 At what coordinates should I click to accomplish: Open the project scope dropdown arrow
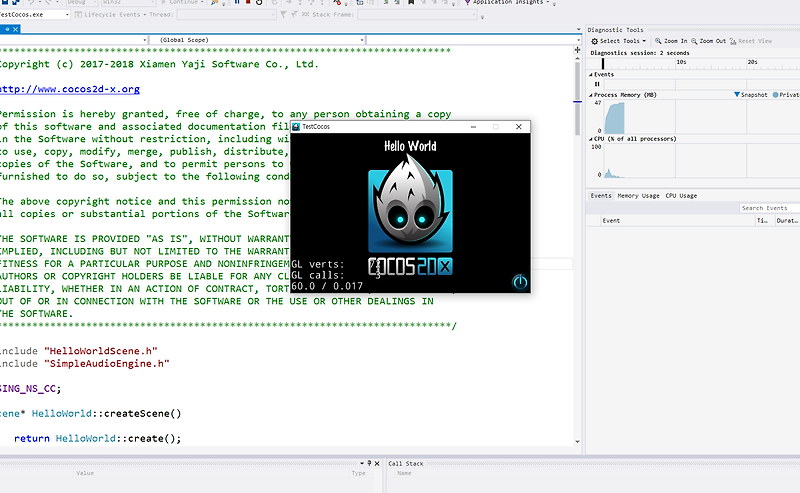(145, 40)
